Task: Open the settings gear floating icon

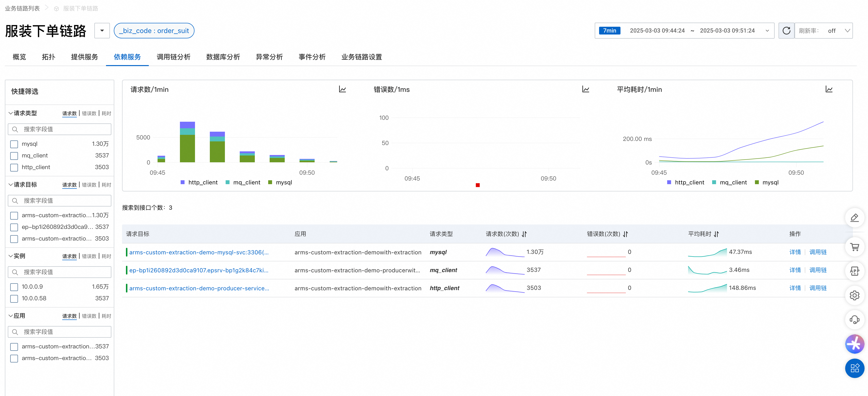Action: click(x=855, y=295)
